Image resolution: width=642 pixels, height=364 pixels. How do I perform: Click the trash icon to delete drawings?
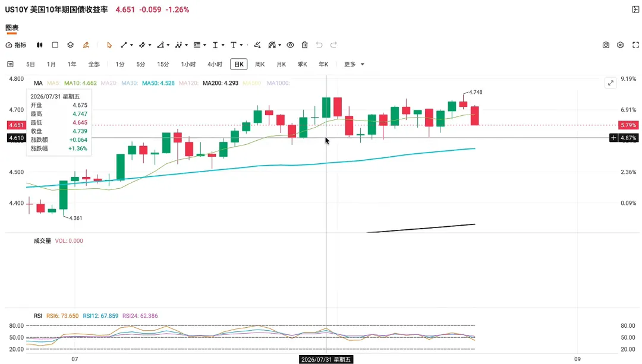coord(304,45)
